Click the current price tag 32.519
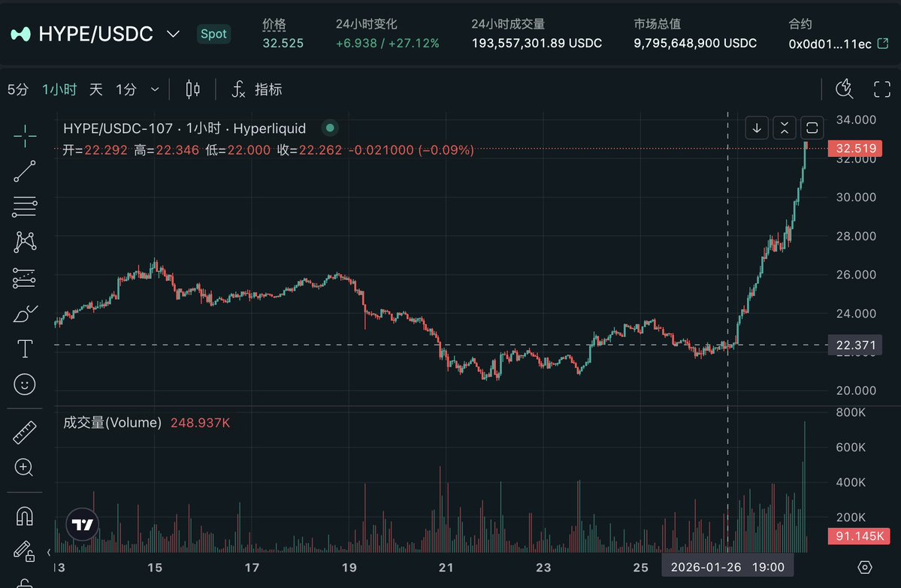 (856, 148)
